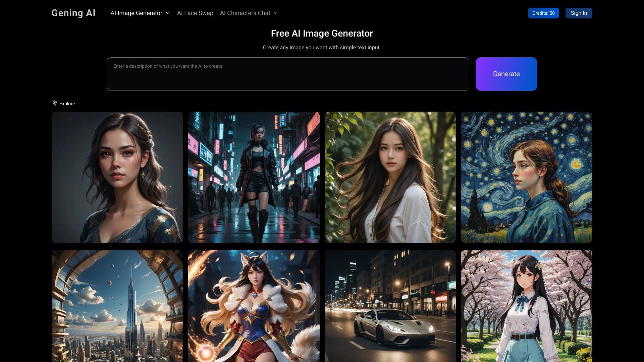This screenshot has width=644, height=362.
Task: Open the cherry blossom anime girl image
Action: (x=526, y=306)
